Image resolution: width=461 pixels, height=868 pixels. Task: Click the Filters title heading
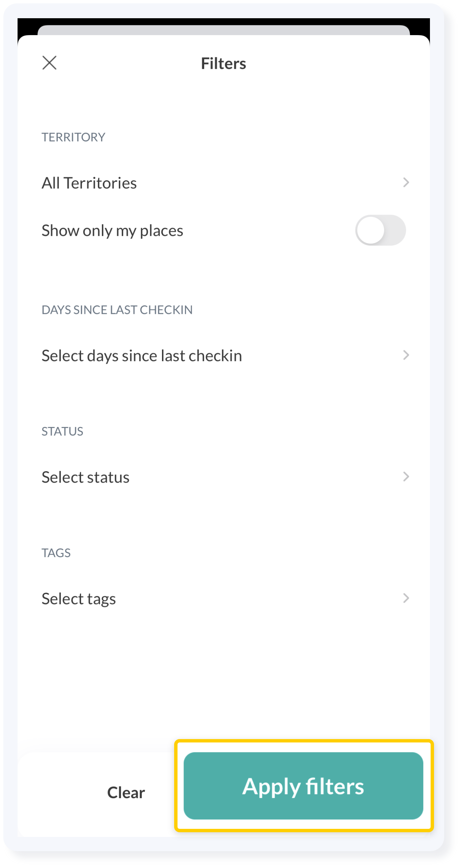(x=223, y=63)
